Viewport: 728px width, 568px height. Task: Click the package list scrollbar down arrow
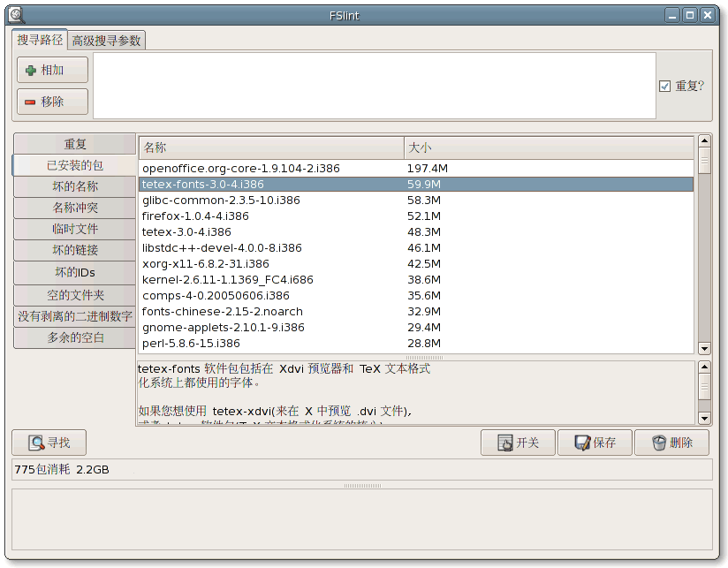coord(704,348)
